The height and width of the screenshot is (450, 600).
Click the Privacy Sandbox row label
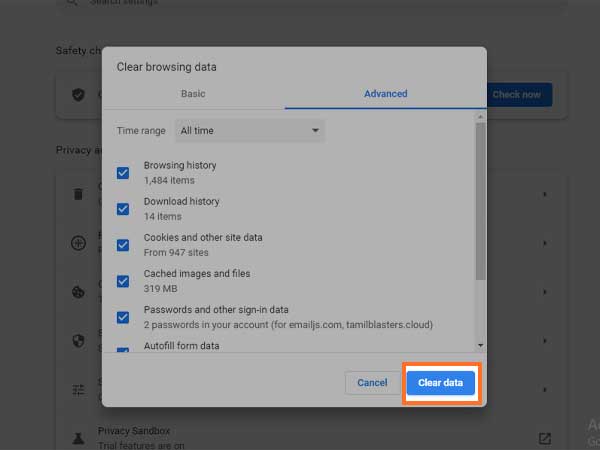pos(134,431)
